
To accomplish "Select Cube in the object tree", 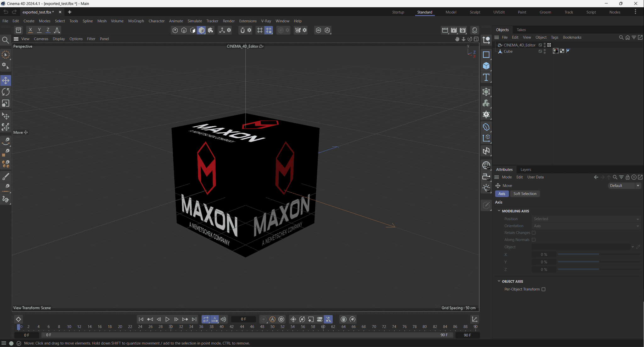I will pyautogui.click(x=508, y=52).
